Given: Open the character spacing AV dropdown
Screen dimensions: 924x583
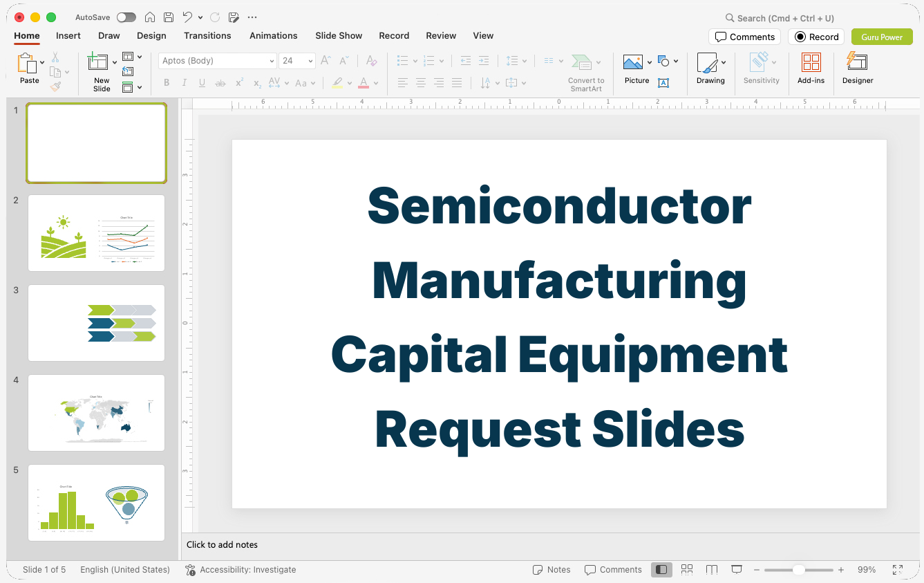Looking at the screenshot, I should coord(277,83).
